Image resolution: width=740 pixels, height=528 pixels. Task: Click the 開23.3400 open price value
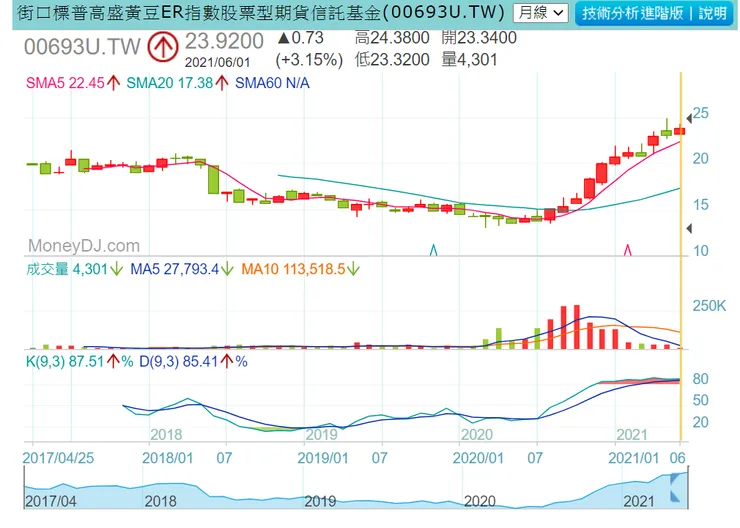coord(479,38)
